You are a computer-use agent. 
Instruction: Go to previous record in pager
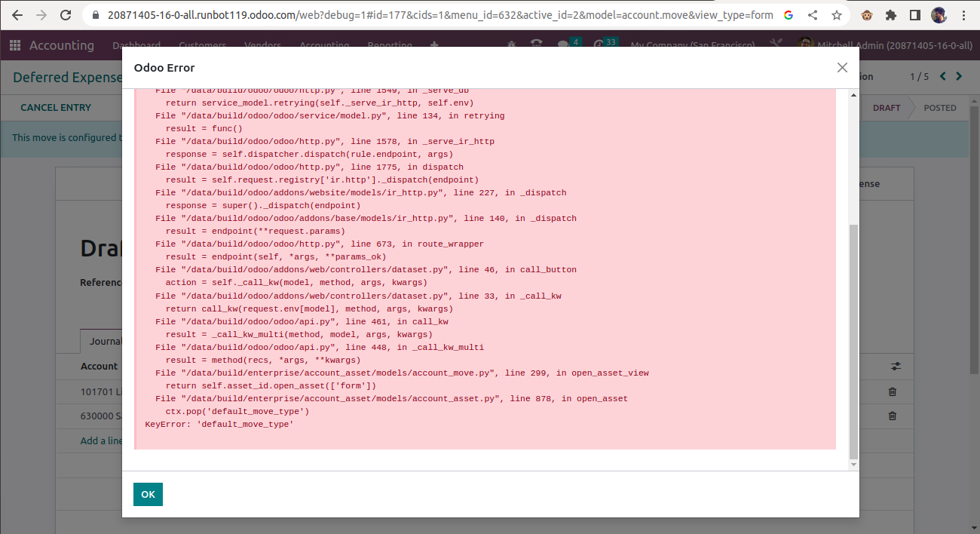[942, 76]
